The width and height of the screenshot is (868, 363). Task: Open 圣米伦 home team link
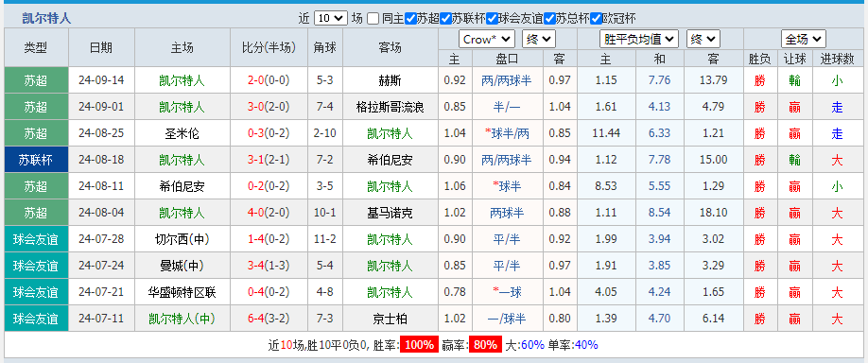pos(182,133)
